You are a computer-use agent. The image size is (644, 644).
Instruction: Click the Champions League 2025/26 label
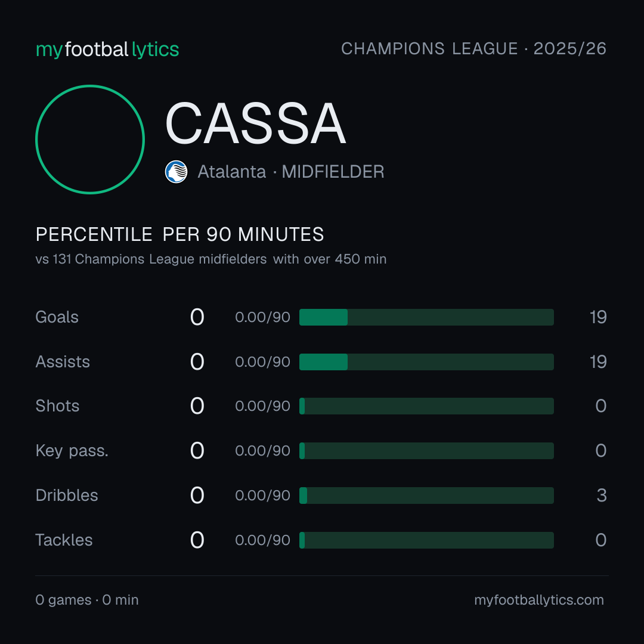click(473, 48)
